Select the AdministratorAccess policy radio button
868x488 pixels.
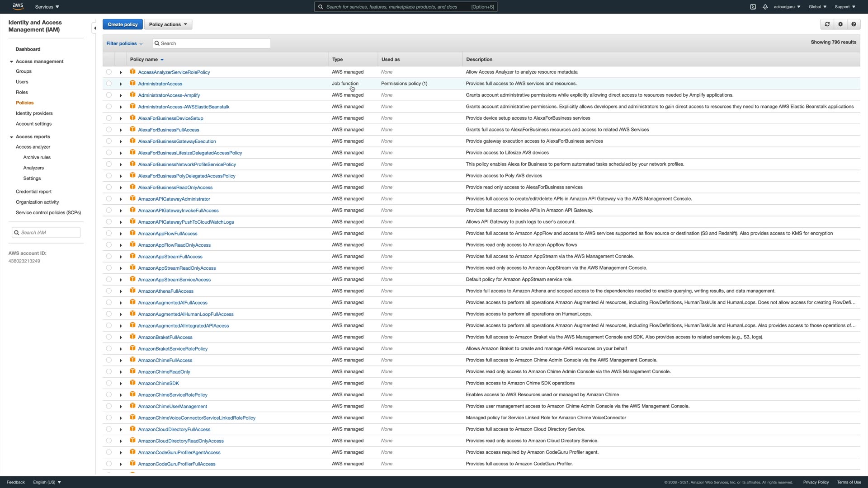click(108, 84)
